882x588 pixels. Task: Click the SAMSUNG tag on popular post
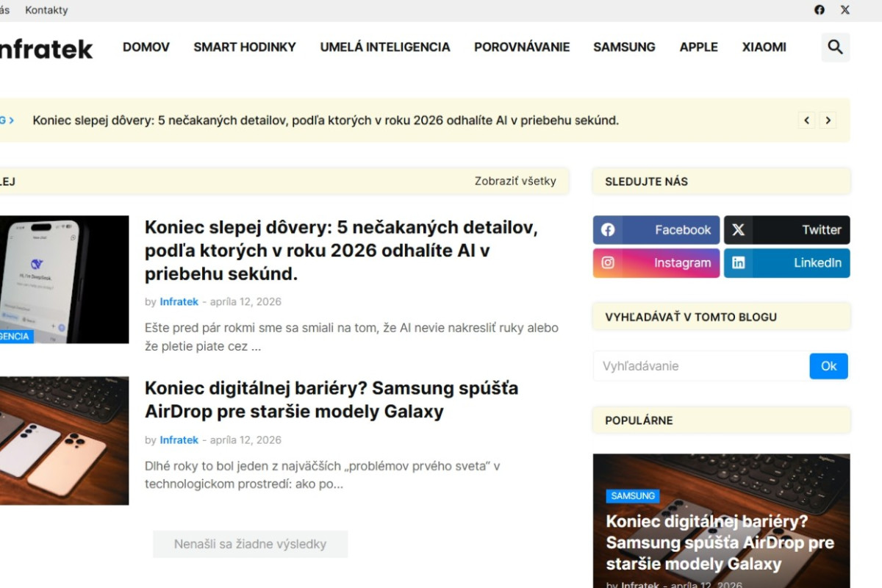[x=633, y=495]
